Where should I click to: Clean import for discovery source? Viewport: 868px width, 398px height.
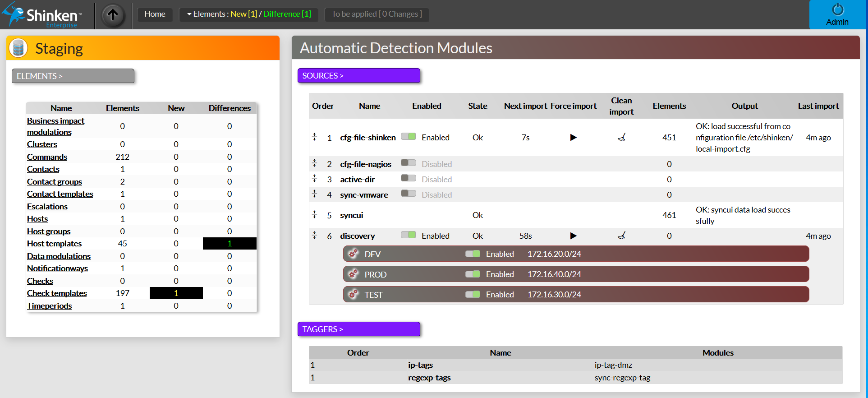click(621, 236)
